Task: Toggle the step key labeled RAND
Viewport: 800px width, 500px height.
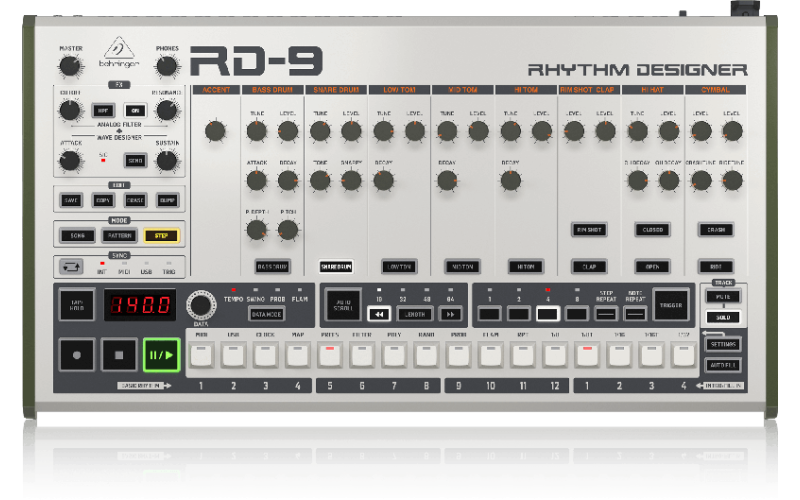Action: [x=427, y=356]
